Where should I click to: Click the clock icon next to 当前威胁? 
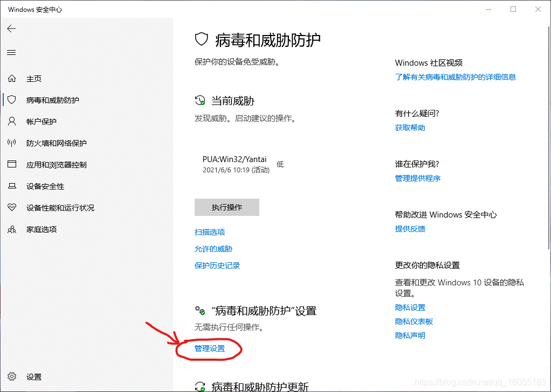pyautogui.click(x=200, y=100)
